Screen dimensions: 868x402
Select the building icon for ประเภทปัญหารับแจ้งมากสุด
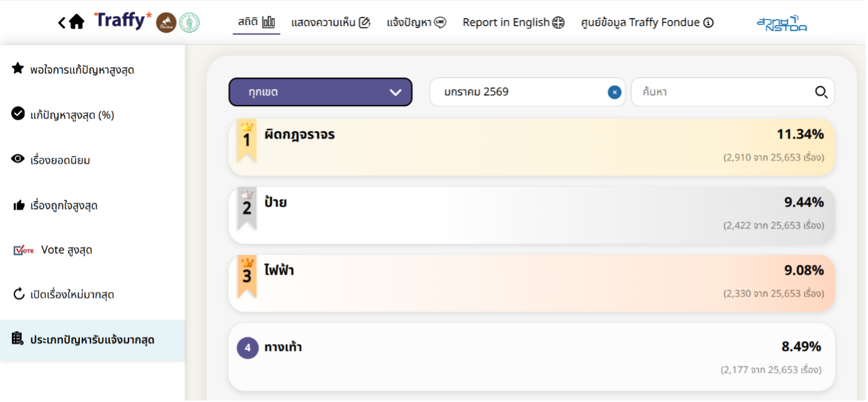click(17, 339)
